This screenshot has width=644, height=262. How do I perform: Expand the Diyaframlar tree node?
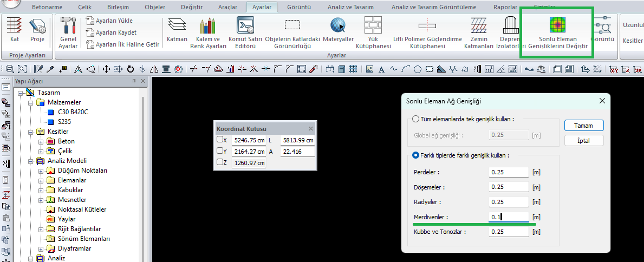click(x=41, y=249)
